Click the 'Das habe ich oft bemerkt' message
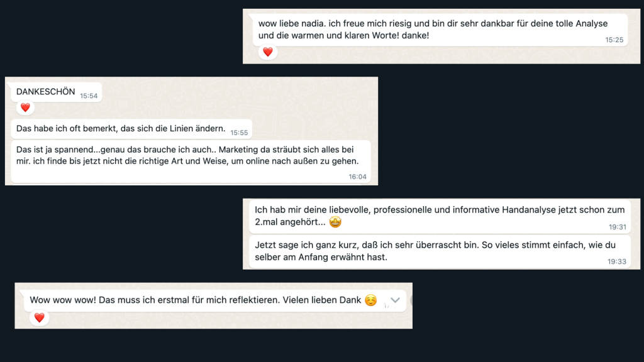 click(x=121, y=129)
